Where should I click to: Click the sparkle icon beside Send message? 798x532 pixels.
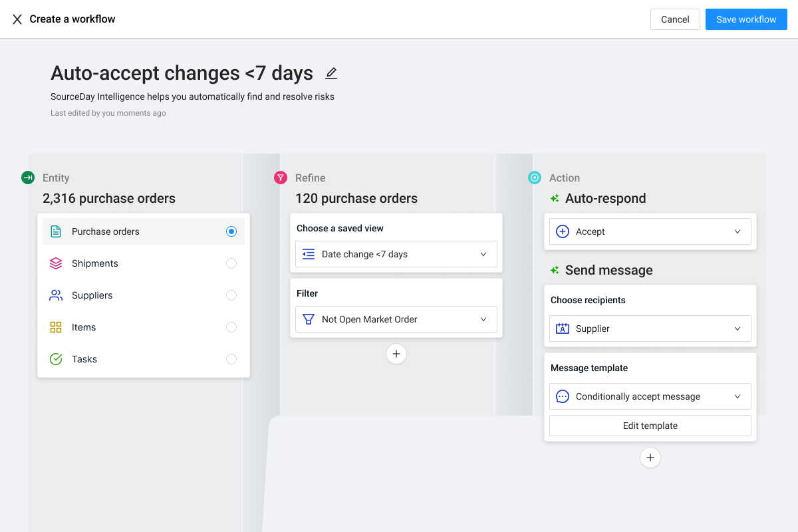click(x=555, y=270)
